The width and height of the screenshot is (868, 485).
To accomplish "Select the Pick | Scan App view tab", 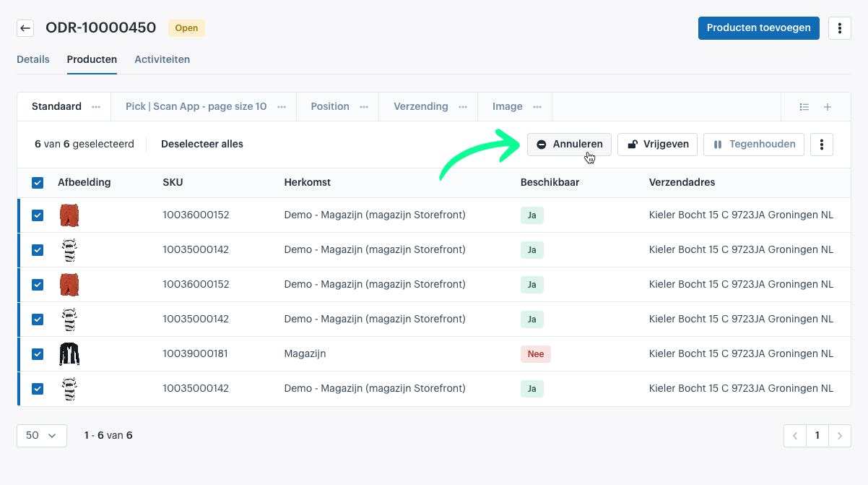I will pos(196,106).
